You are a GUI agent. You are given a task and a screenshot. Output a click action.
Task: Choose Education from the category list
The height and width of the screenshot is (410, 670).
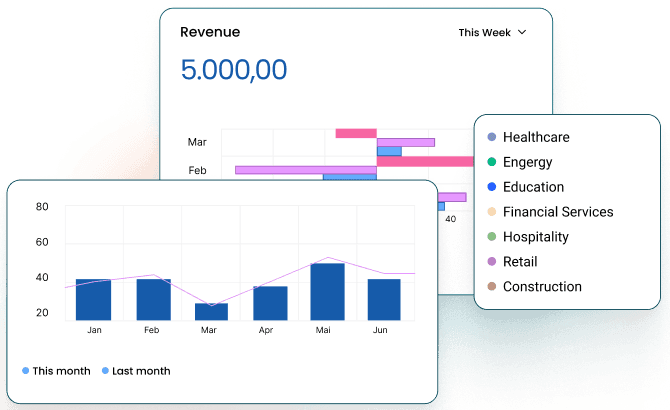[533, 187]
